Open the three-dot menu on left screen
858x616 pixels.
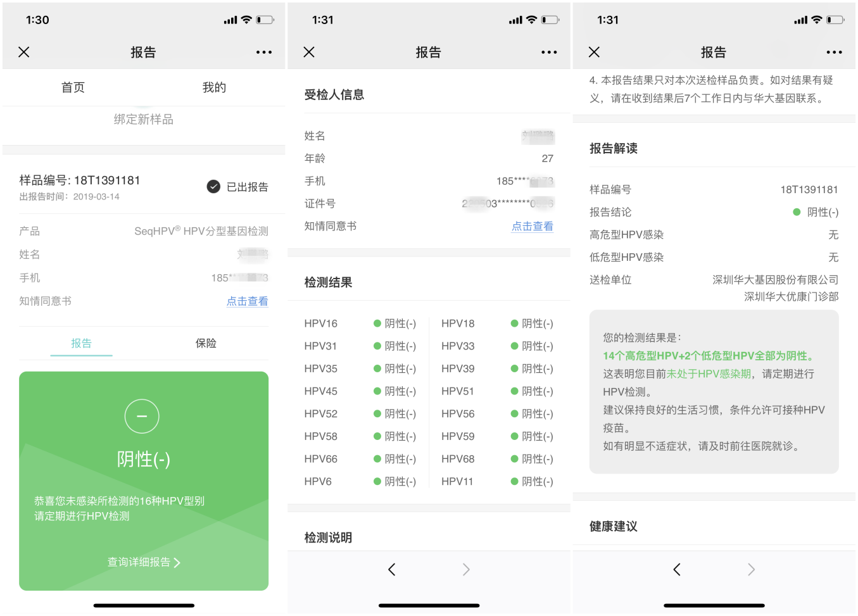click(x=264, y=53)
